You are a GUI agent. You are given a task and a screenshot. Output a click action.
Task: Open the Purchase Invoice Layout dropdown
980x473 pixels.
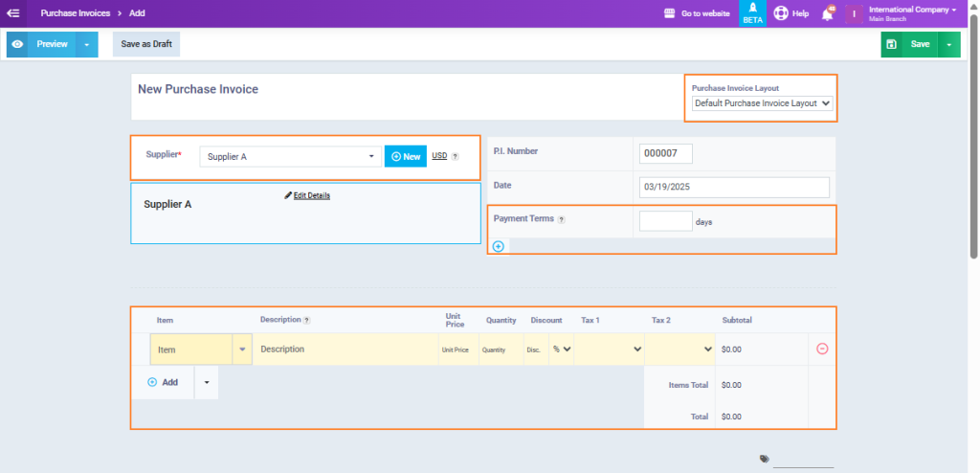tap(763, 103)
